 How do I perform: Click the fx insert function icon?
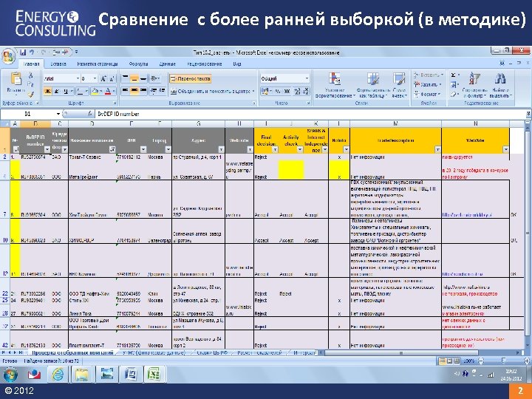click(x=90, y=114)
